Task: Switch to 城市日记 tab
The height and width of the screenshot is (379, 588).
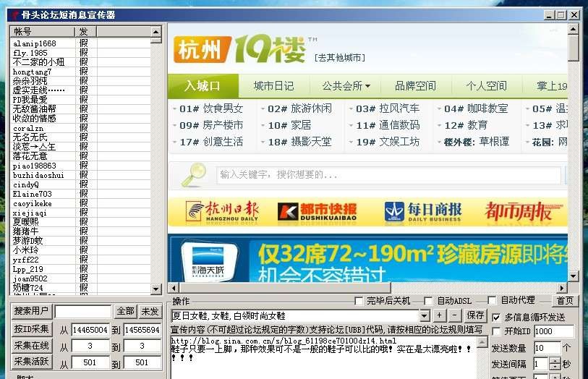Action: pos(273,86)
